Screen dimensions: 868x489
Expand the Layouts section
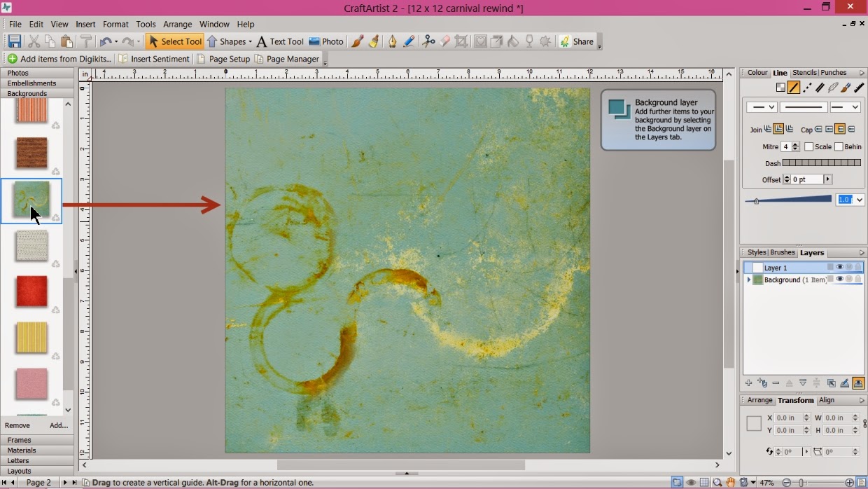coord(37,471)
